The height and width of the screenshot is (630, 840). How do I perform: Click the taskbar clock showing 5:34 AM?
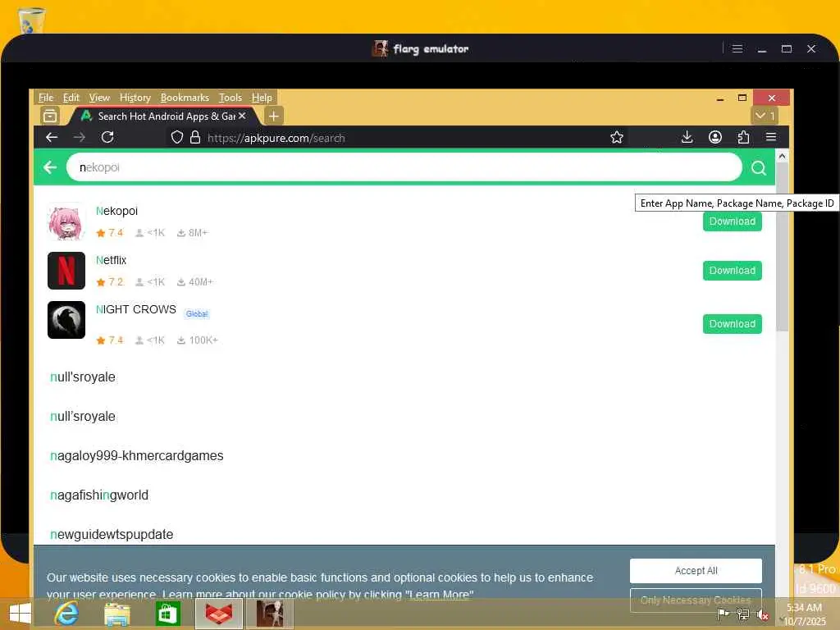tap(804, 614)
